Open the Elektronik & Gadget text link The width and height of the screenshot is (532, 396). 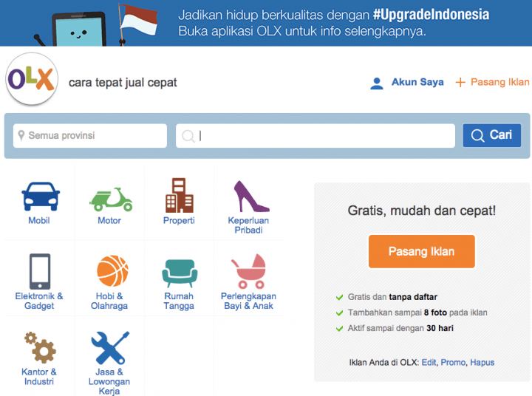[x=39, y=301]
